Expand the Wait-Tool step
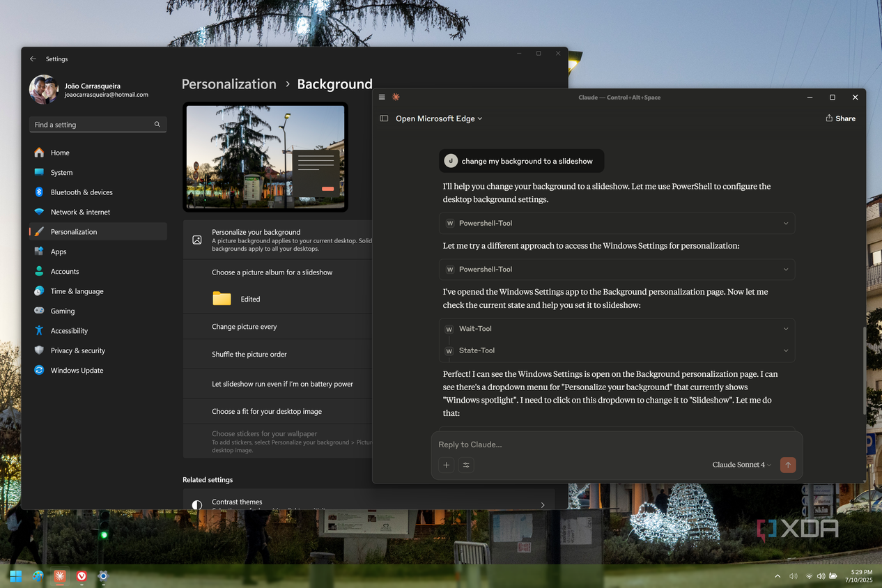The image size is (882, 588). tap(617, 329)
